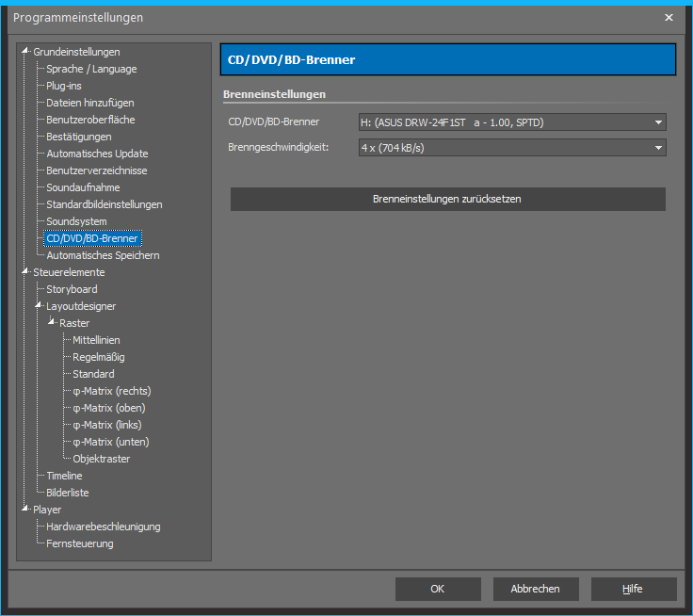Select Soundsystem in the settings tree
The width and height of the screenshot is (693, 616).
tap(76, 221)
